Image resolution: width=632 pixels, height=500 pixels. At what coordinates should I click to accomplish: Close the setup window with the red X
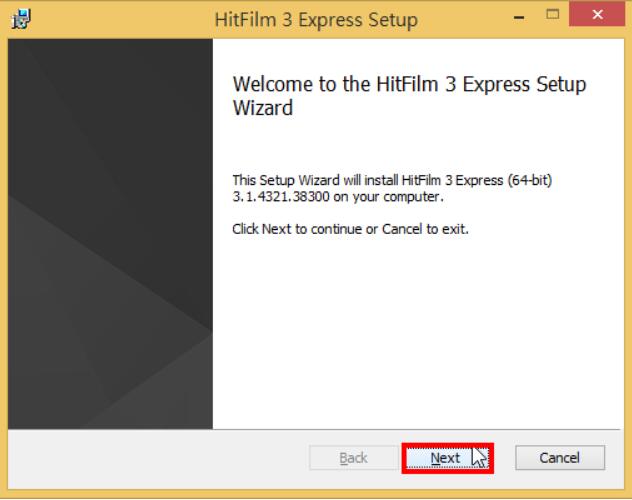point(597,15)
